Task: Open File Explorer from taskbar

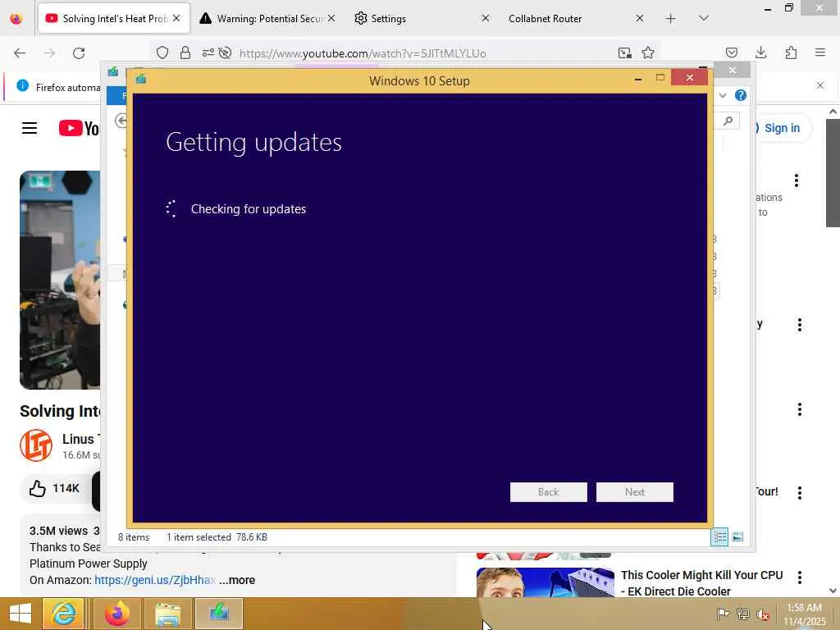Action: (x=167, y=614)
